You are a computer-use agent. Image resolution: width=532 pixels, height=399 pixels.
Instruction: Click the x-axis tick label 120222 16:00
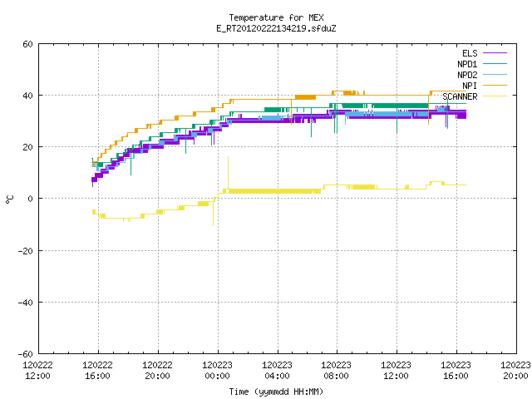coord(98,371)
